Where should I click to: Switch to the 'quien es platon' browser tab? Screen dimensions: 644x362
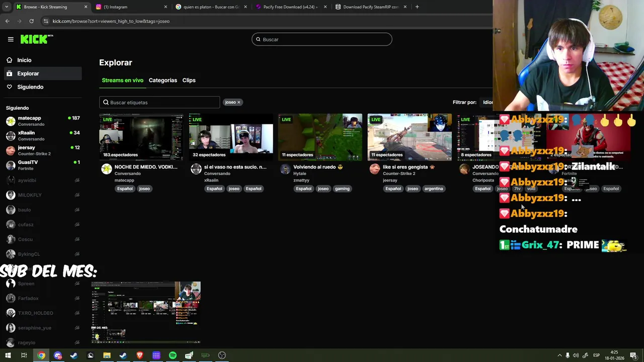coord(211,7)
